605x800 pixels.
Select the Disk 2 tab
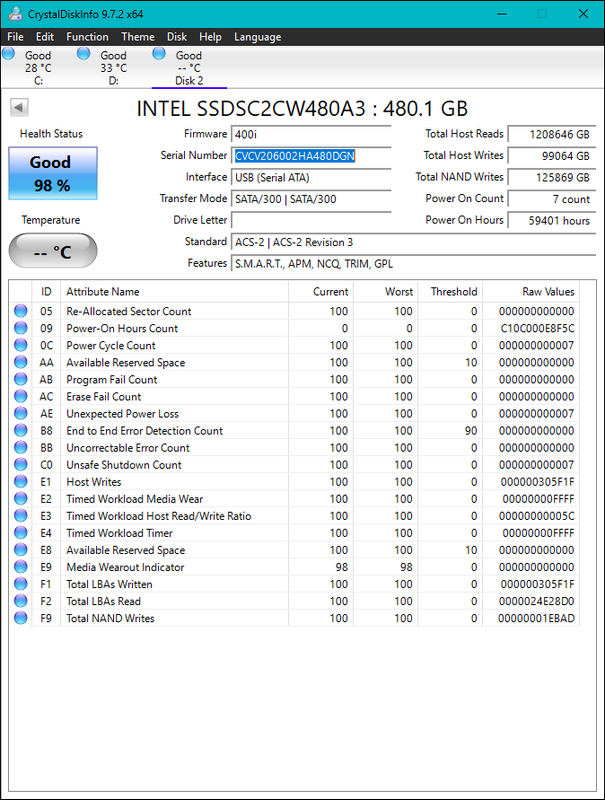pos(189,68)
